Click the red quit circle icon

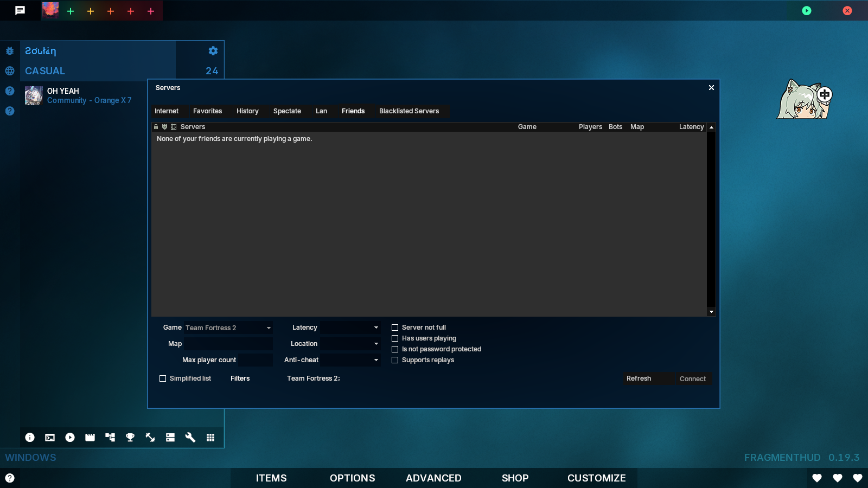pos(847,10)
